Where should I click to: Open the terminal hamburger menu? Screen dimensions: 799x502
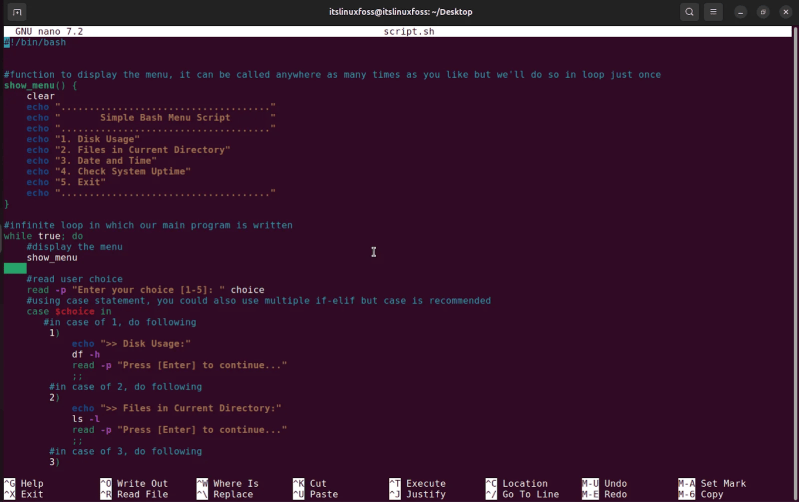tap(713, 12)
